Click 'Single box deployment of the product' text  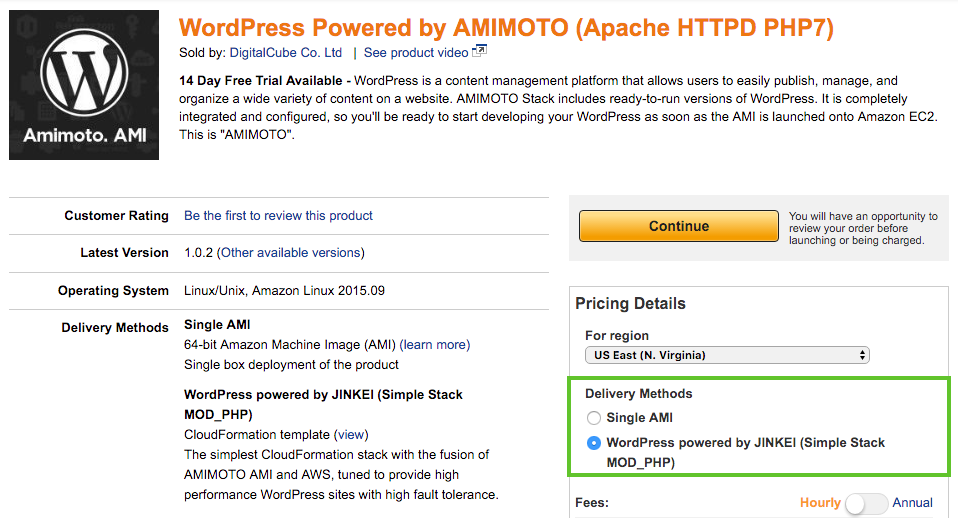(x=291, y=365)
